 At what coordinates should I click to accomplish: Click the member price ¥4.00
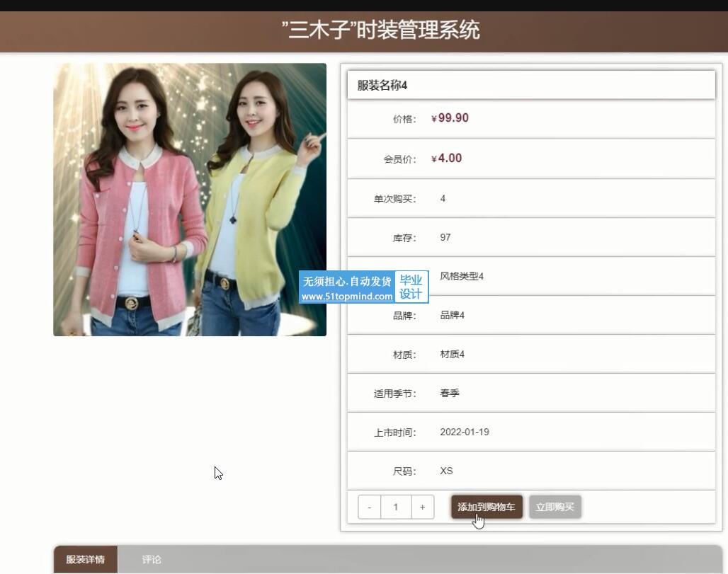(447, 159)
